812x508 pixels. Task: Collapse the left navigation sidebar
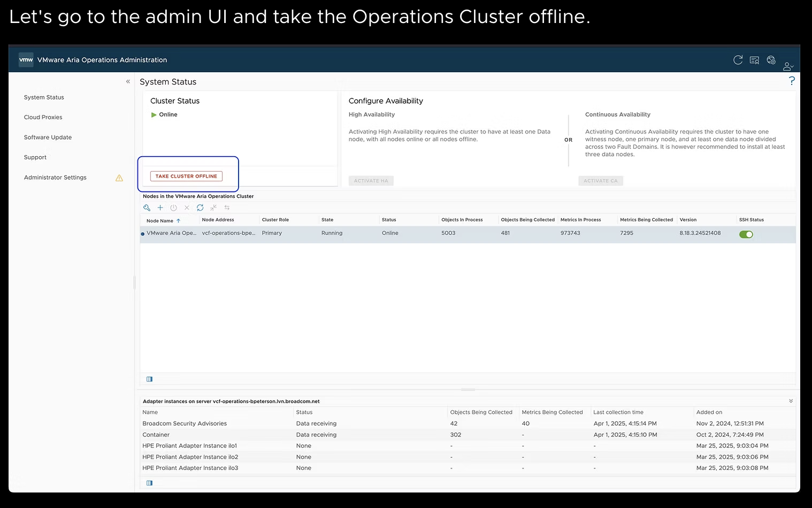click(x=128, y=82)
